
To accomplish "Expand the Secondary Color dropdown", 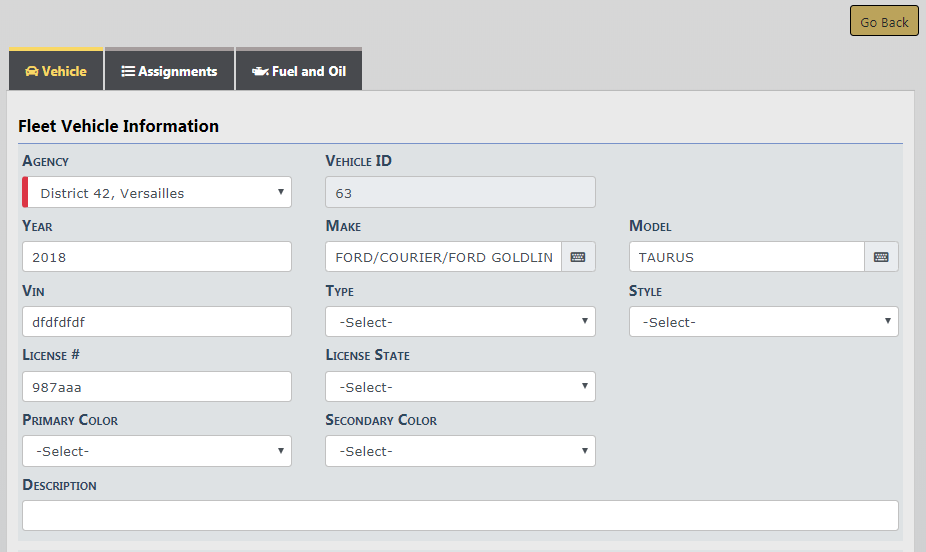I will pos(460,451).
